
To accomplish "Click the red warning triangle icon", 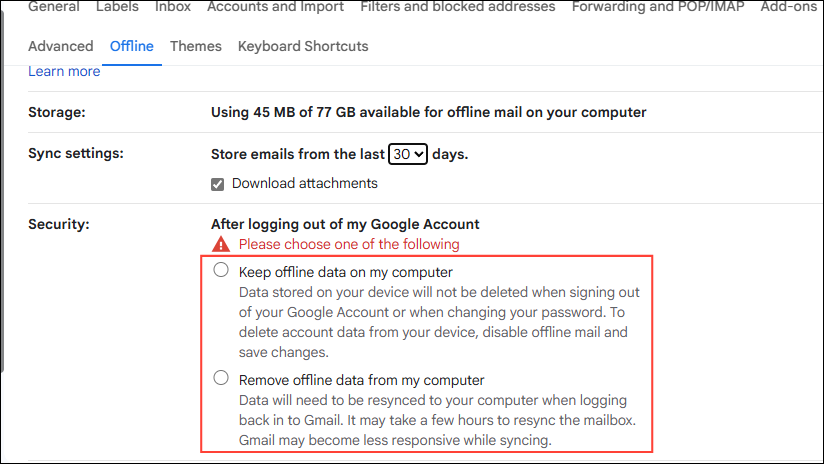I will click(x=221, y=245).
